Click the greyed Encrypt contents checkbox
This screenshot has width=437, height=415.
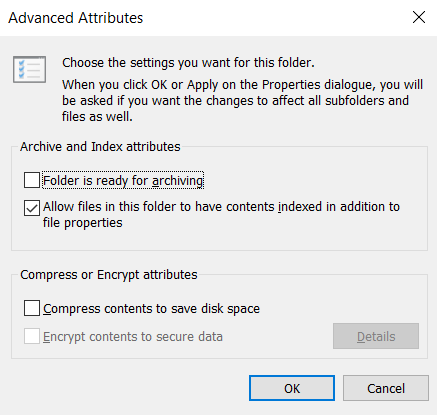coord(32,336)
